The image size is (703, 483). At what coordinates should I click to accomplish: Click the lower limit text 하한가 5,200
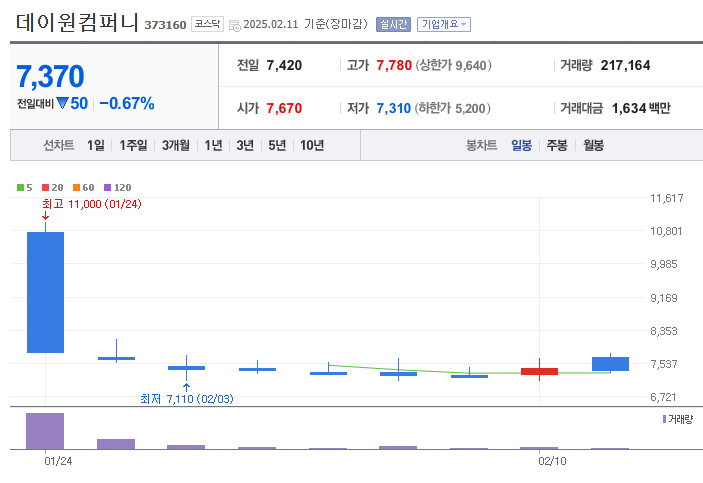pyautogui.click(x=452, y=109)
